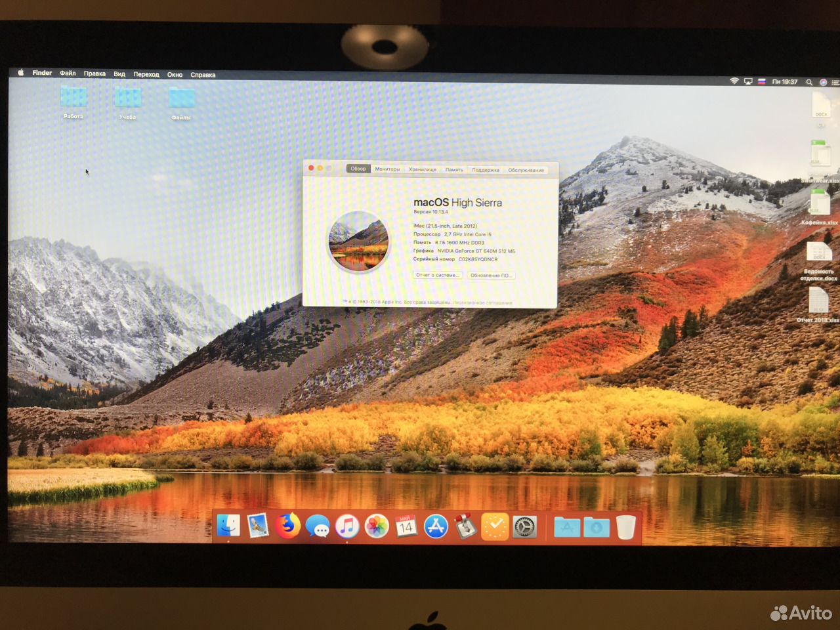Open the Downloads folder stack in Dock
840x630 pixels.
point(596,526)
